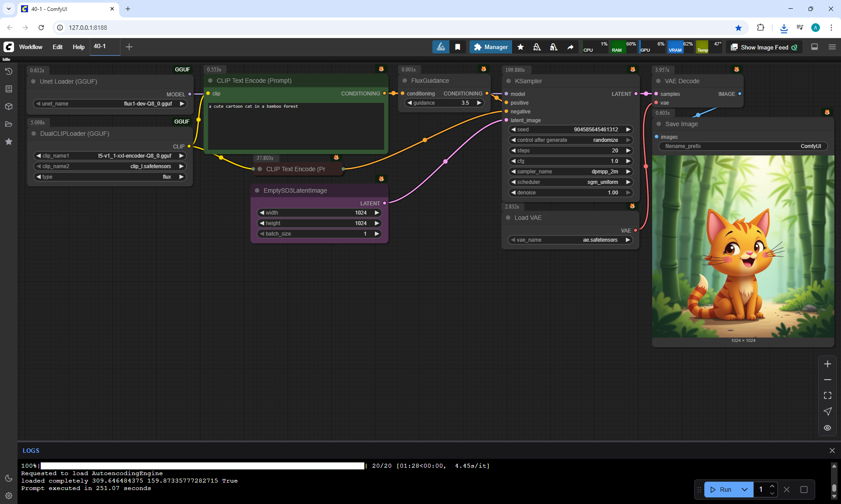Click the Manager button

tap(491, 47)
